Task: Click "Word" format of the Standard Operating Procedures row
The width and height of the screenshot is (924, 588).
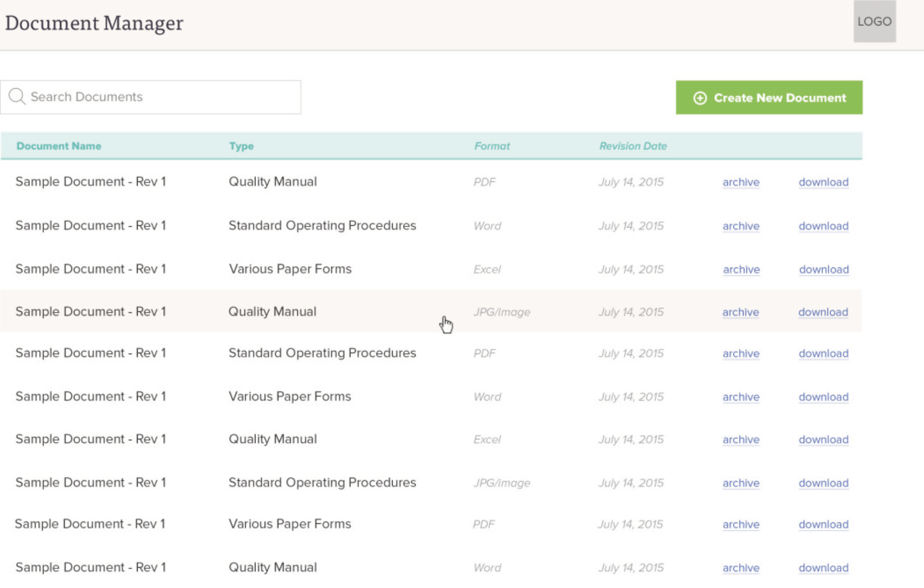Action: point(487,226)
